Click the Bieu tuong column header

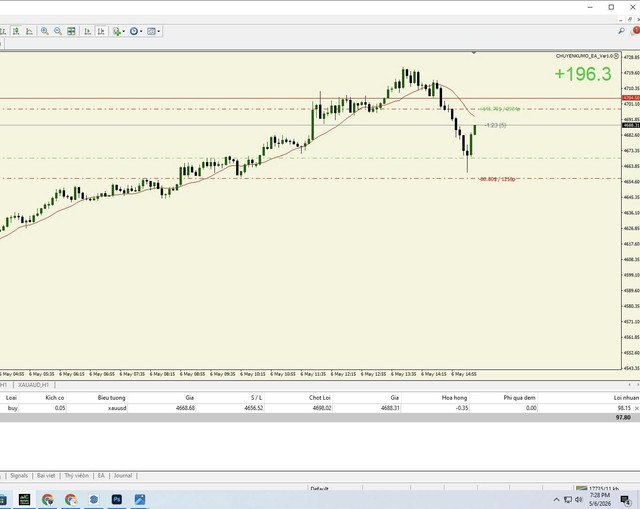pos(111,398)
